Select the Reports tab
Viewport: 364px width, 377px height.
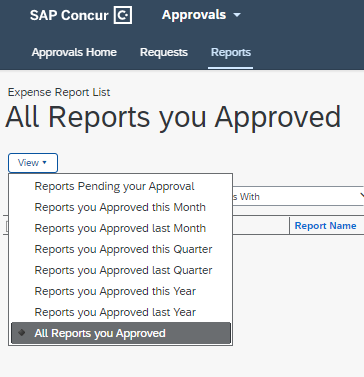(231, 52)
